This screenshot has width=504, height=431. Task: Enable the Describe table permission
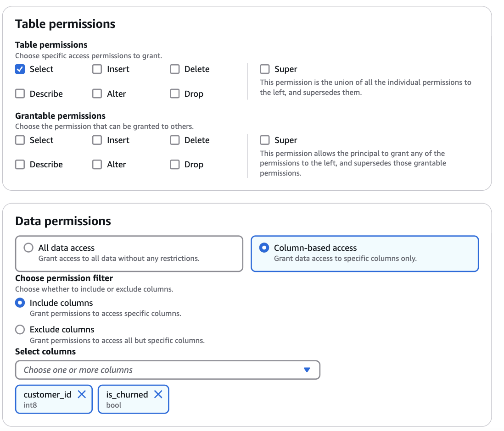[x=20, y=94]
